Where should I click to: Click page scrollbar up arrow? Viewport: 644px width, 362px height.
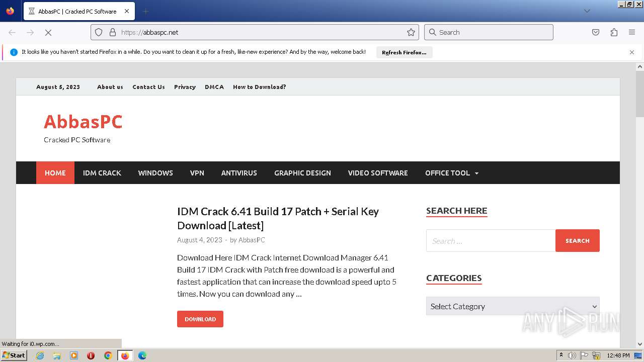click(640, 66)
